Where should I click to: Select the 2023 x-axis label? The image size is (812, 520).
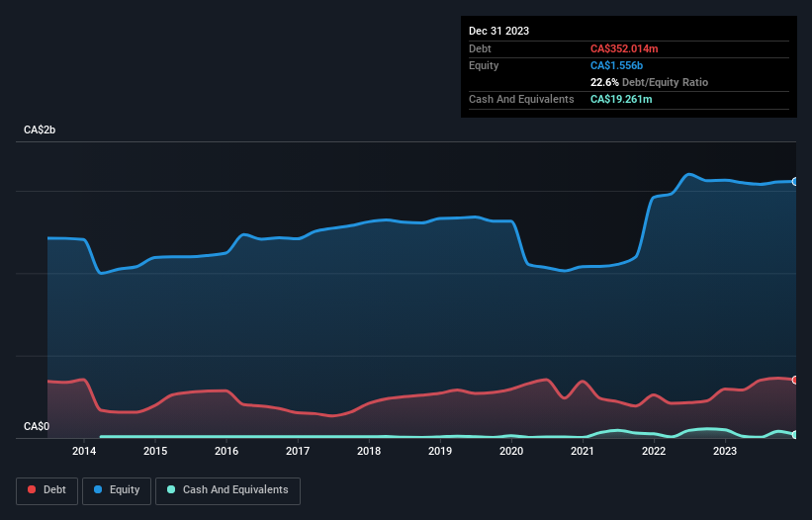725,451
